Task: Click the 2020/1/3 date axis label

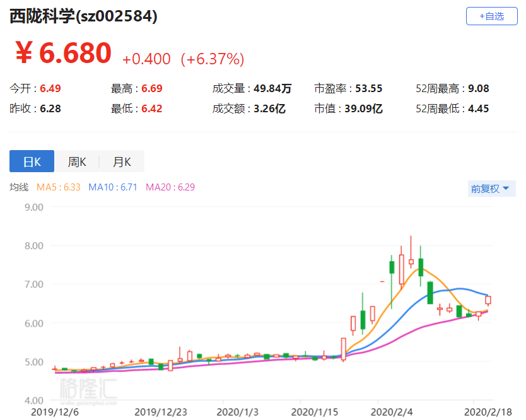Action: coord(238,412)
